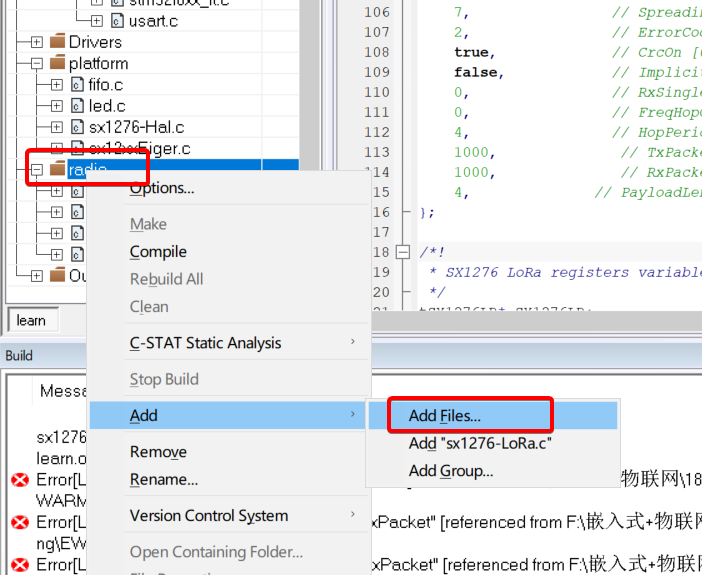
Task: Collapse the platform group
Action: point(36,64)
